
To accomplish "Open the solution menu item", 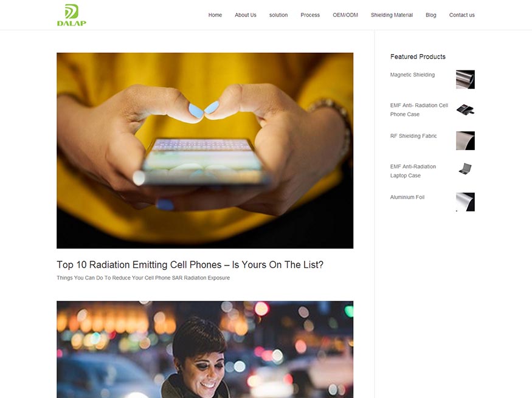I will coord(278,15).
